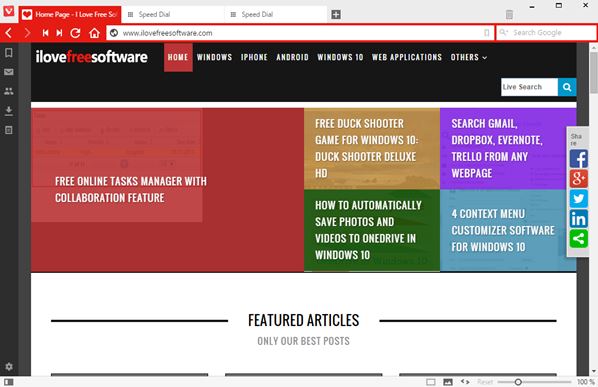
Task: Select HOME in the site navigation
Action: (x=178, y=57)
